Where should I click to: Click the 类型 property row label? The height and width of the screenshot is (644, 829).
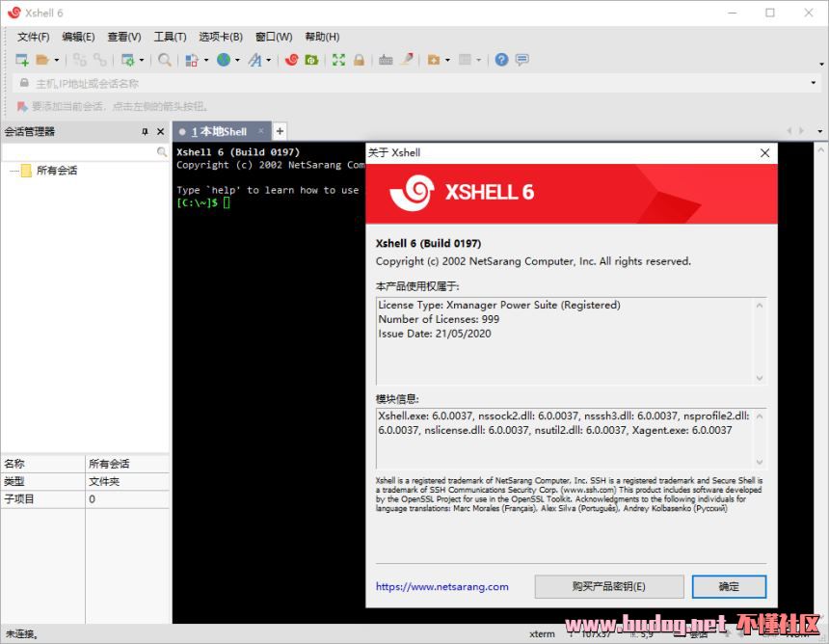point(13,481)
